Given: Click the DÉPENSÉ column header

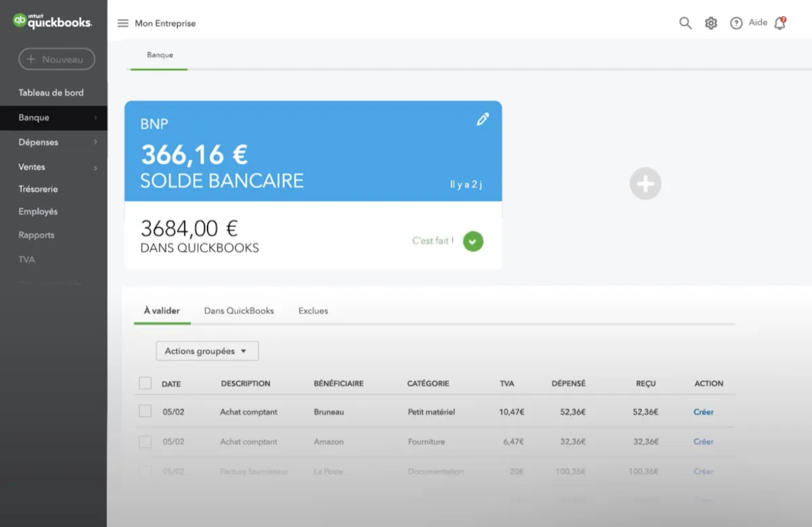Looking at the screenshot, I should [x=568, y=384].
